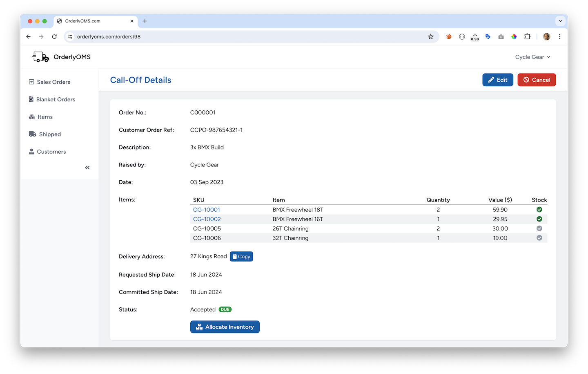Expand the browser tab search dropdown arrow
Viewport: 588px width, 374px height.
tap(560, 21)
